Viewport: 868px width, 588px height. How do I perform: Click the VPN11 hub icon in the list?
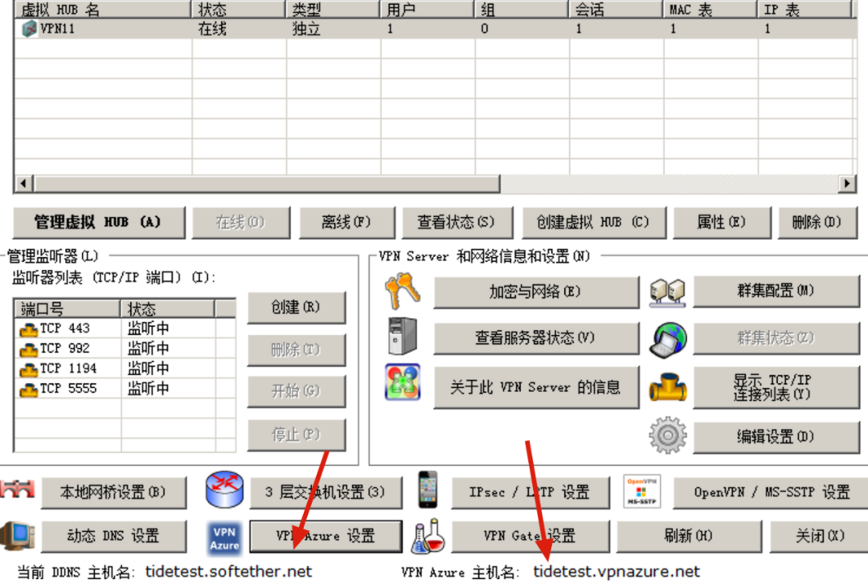pos(29,29)
